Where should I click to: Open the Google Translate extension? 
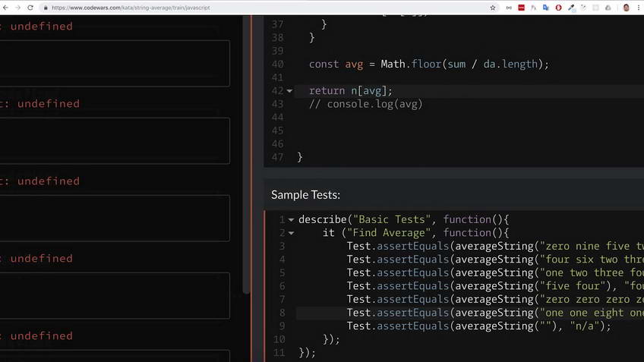coord(546,8)
